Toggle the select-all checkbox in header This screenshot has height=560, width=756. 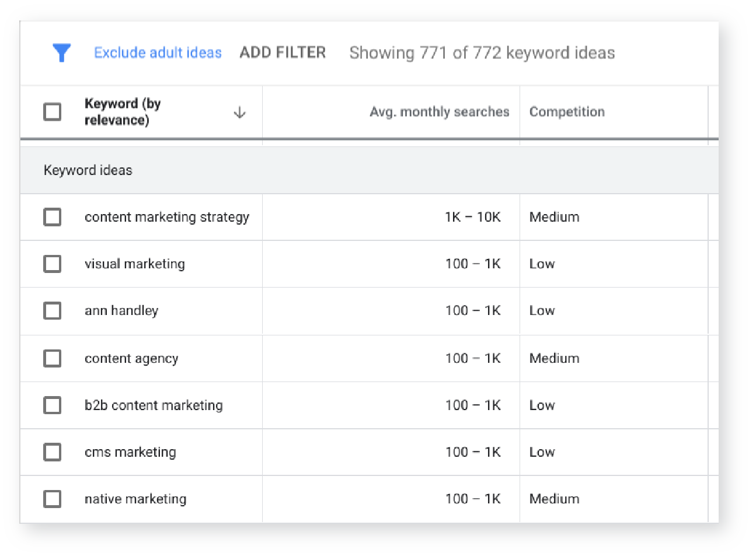pos(53,111)
